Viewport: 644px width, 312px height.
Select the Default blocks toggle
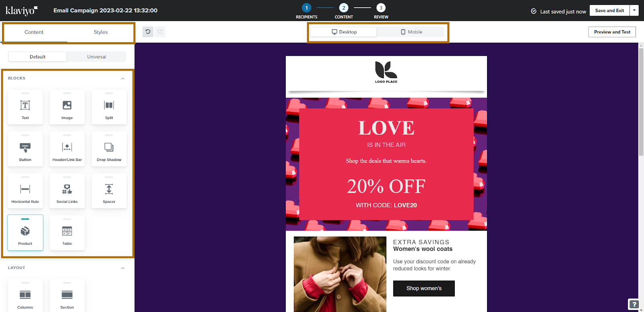(37, 57)
